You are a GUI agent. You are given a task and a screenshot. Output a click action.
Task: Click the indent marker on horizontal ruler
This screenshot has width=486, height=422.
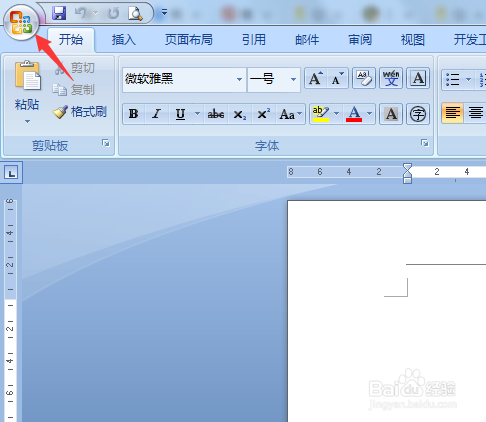point(407,173)
